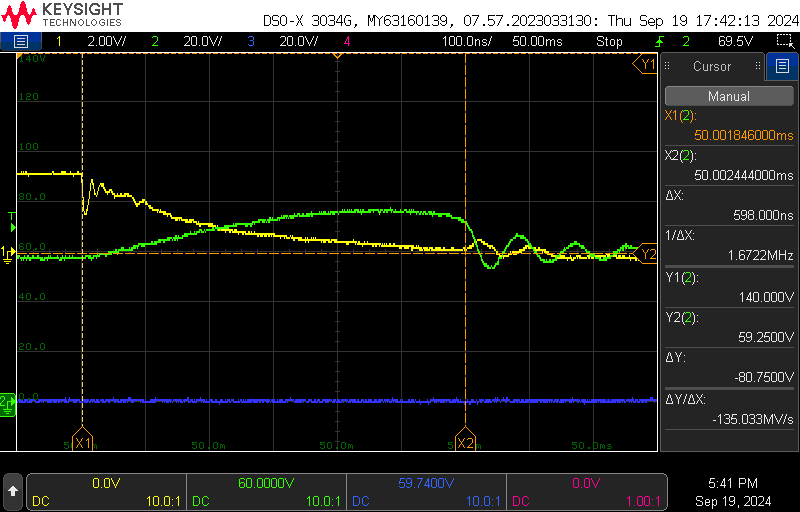
Task: Click the Stop run status
Action: coord(609,41)
